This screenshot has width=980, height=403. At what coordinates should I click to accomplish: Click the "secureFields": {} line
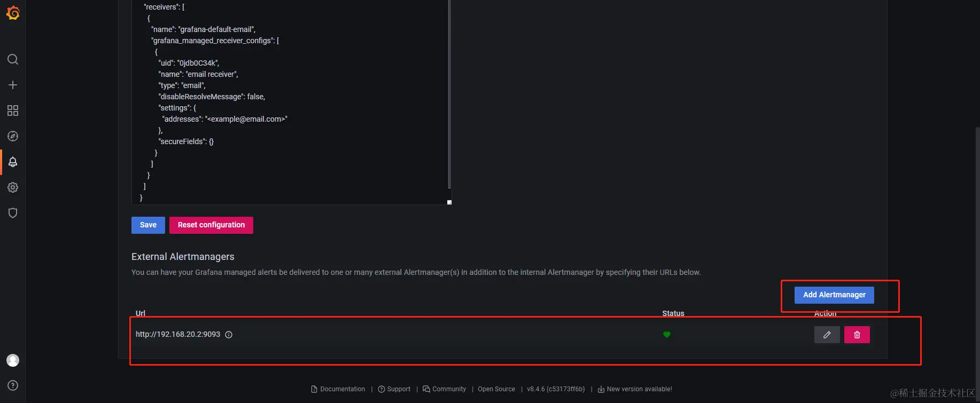point(186,141)
